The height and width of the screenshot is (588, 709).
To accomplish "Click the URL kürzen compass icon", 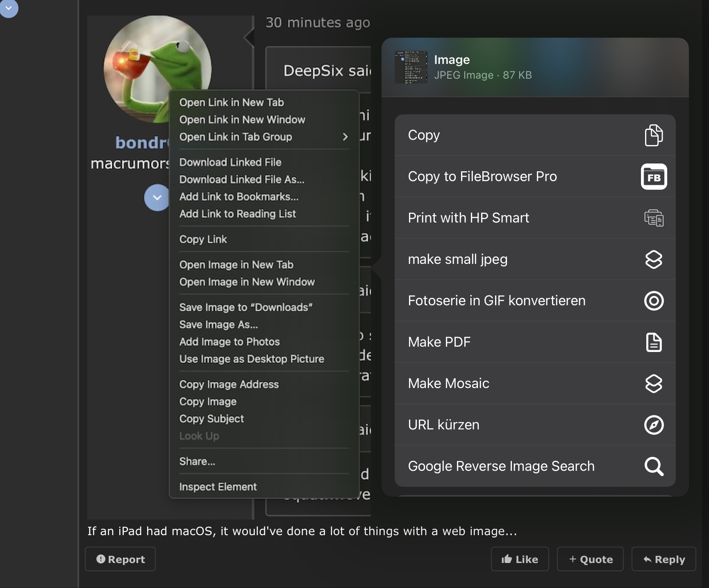I will tap(654, 425).
